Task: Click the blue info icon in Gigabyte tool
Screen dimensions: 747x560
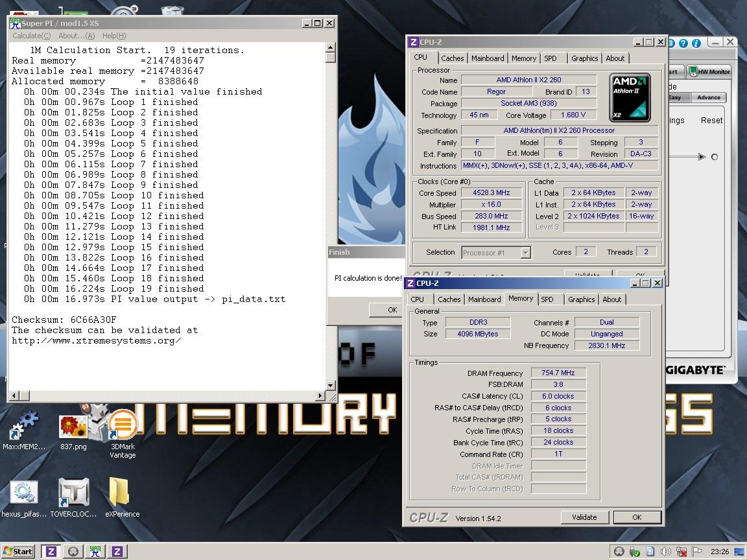Action: (x=696, y=43)
